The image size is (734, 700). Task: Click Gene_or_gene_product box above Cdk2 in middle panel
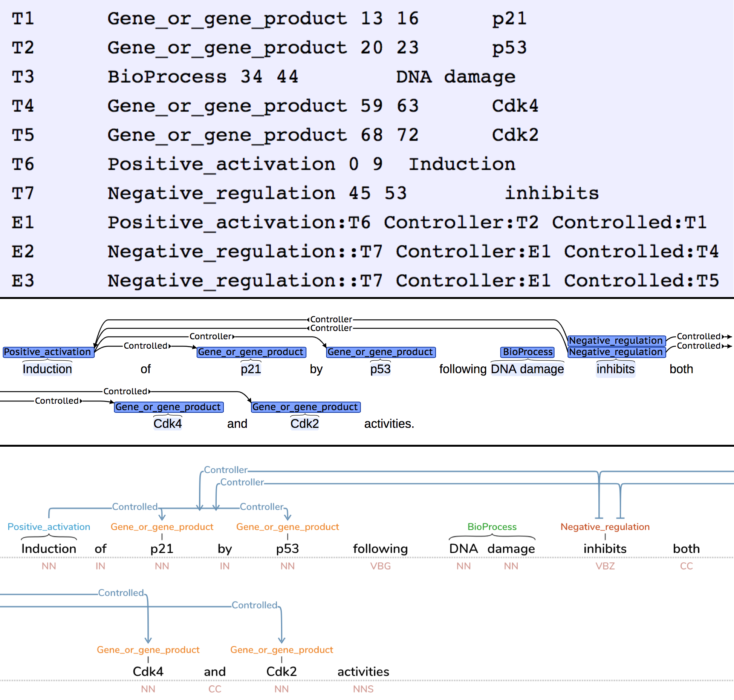(305, 407)
